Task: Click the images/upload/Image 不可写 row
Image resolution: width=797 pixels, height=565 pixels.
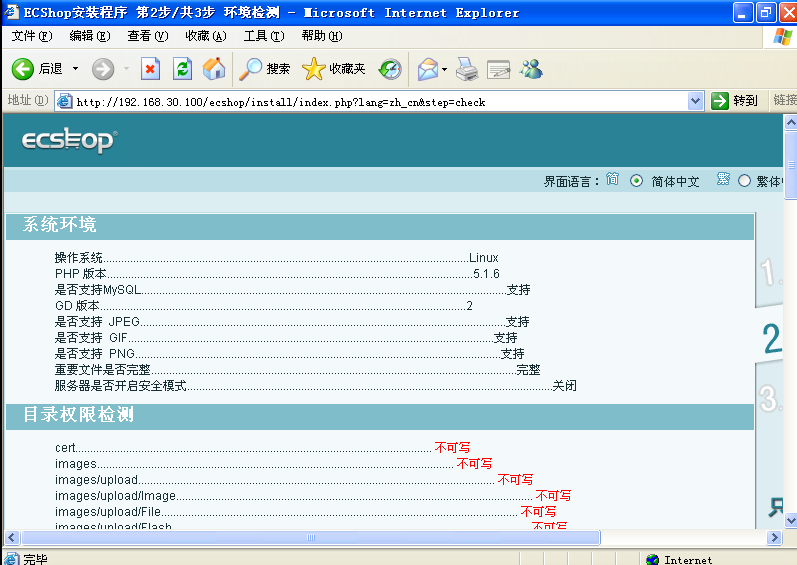Action: coord(313,495)
